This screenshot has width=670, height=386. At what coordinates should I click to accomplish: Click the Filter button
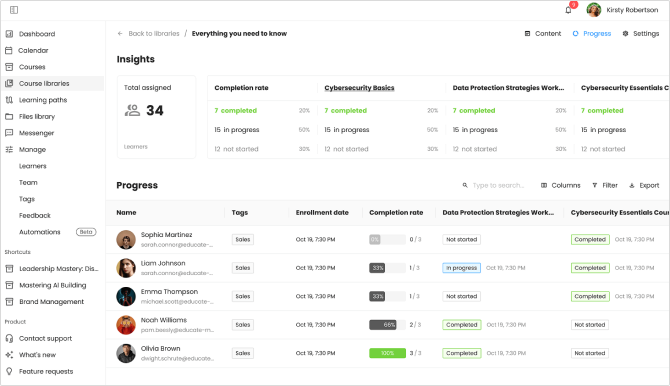pyautogui.click(x=605, y=185)
